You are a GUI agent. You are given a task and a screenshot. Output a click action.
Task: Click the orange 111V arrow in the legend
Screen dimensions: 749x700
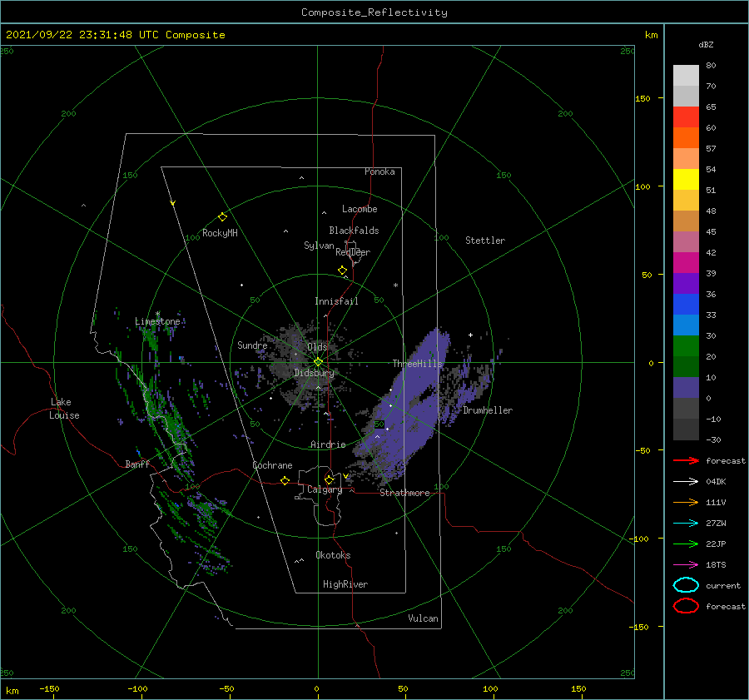coord(686,502)
